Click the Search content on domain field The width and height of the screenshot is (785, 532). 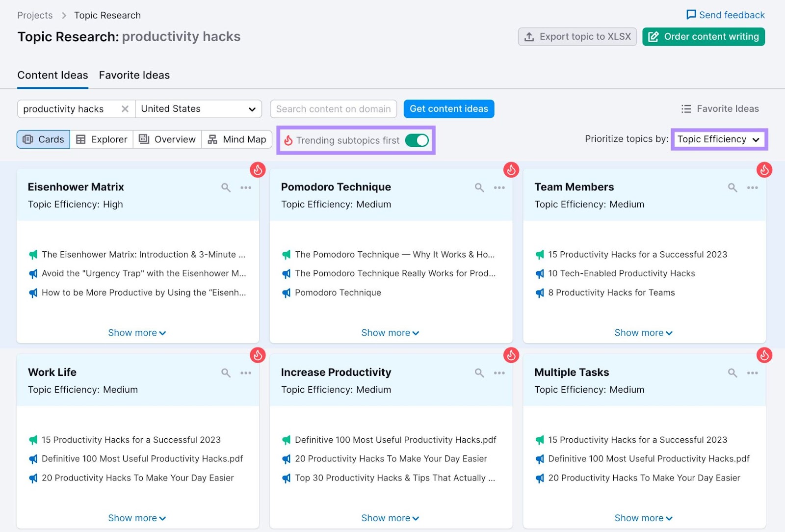click(x=333, y=108)
